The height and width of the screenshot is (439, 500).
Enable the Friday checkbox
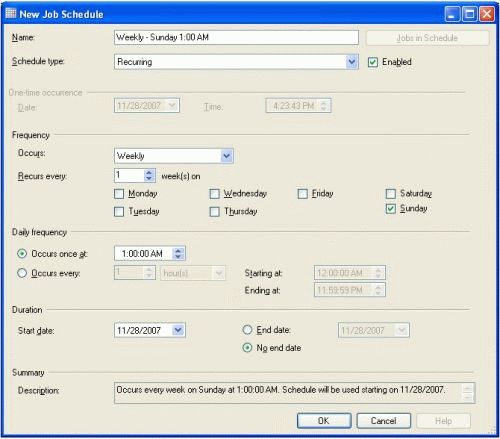302,194
